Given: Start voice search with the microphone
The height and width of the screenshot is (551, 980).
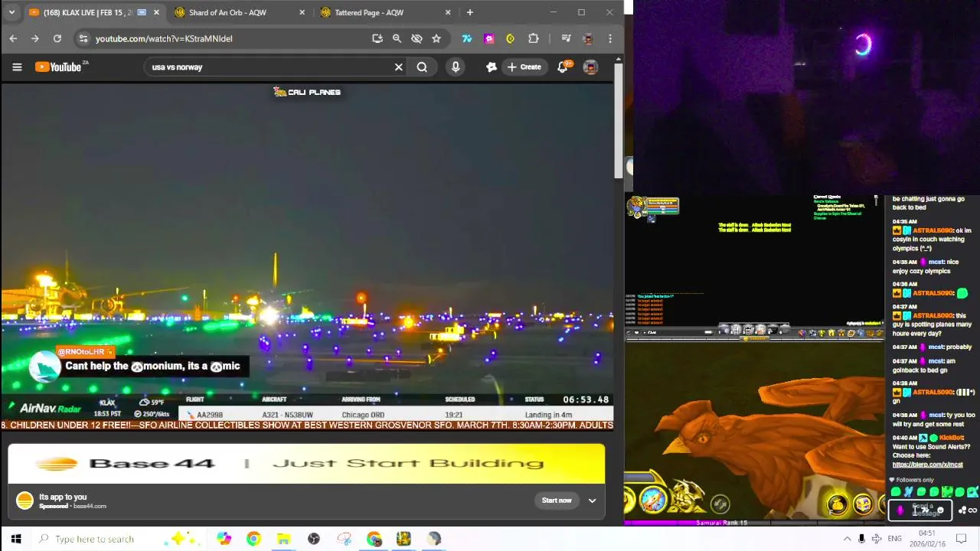Looking at the screenshot, I should click(x=456, y=67).
